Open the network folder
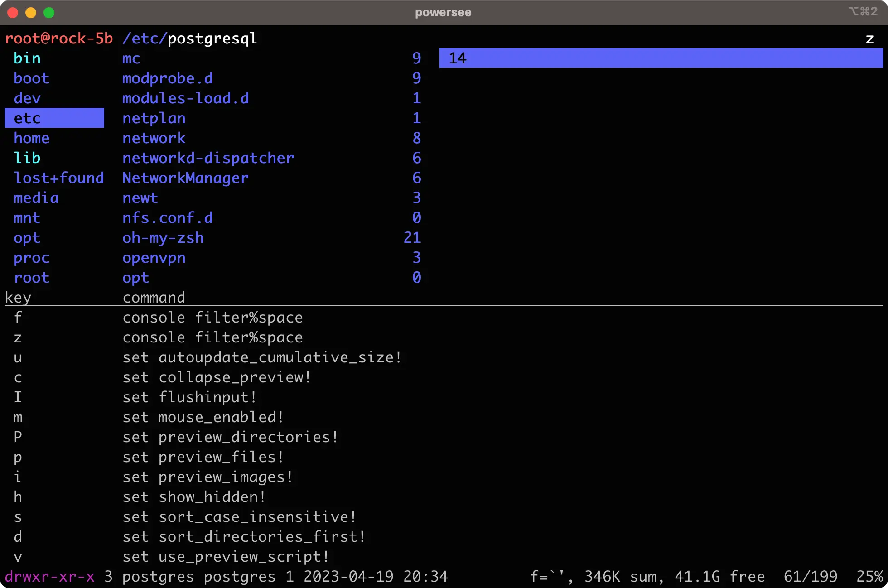The image size is (888, 588). [154, 138]
